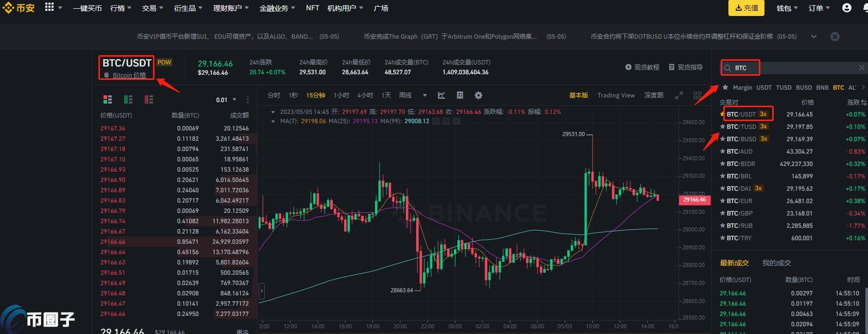Click the Binance 币安 logo
This screenshot has width=868, height=334.
point(19,8)
